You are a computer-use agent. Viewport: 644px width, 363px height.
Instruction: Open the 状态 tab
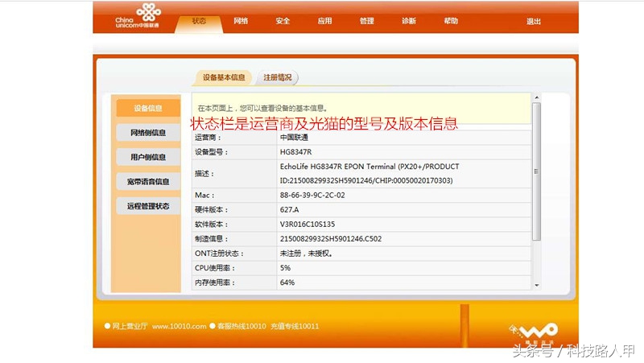pyautogui.click(x=199, y=22)
